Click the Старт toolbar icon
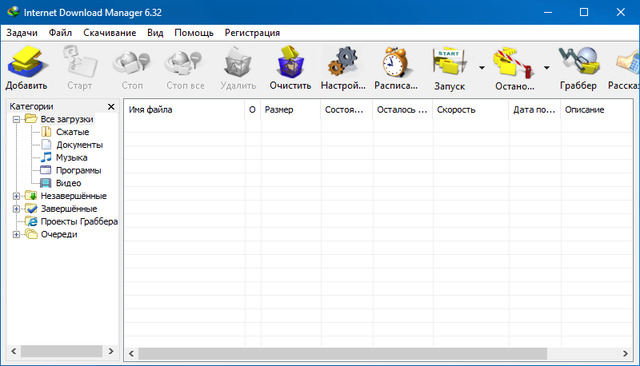The height and width of the screenshot is (366, 640). click(x=80, y=62)
